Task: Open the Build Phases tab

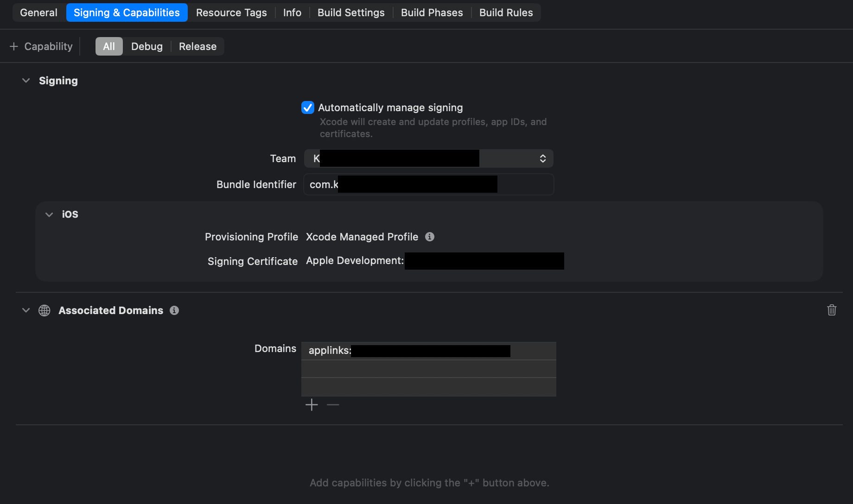Action: (432, 13)
